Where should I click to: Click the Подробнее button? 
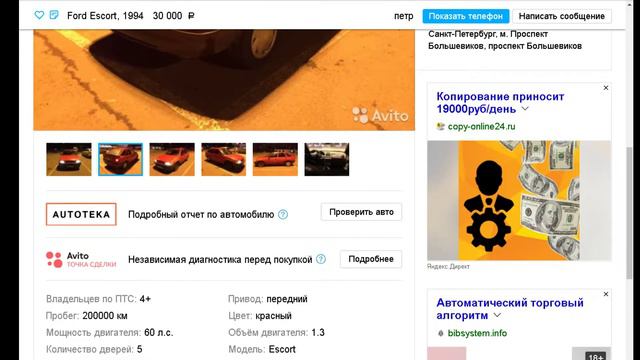pyautogui.click(x=371, y=259)
